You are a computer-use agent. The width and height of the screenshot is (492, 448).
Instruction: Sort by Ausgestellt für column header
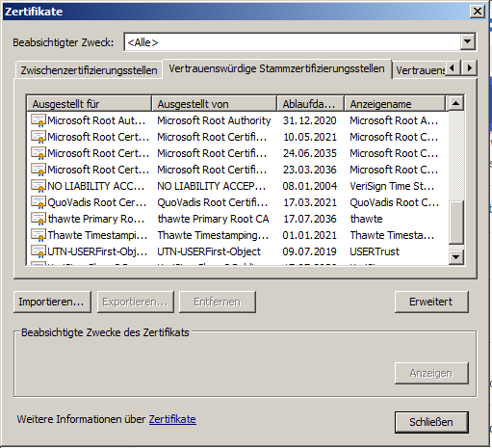[89, 104]
